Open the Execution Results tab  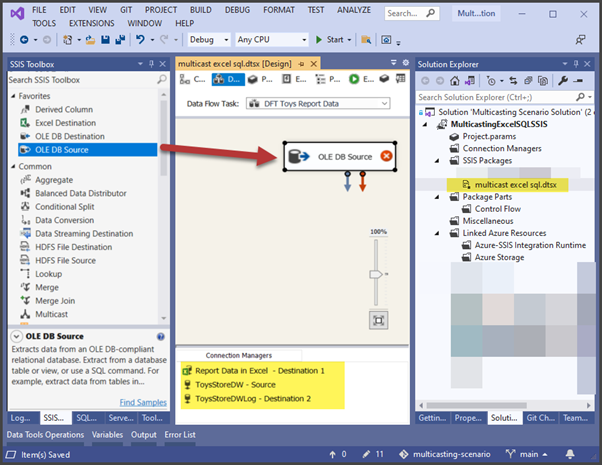[361, 79]
